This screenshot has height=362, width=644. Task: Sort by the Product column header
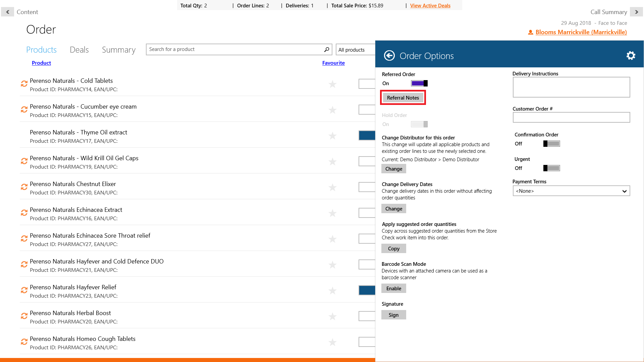[x=41, y=63]
